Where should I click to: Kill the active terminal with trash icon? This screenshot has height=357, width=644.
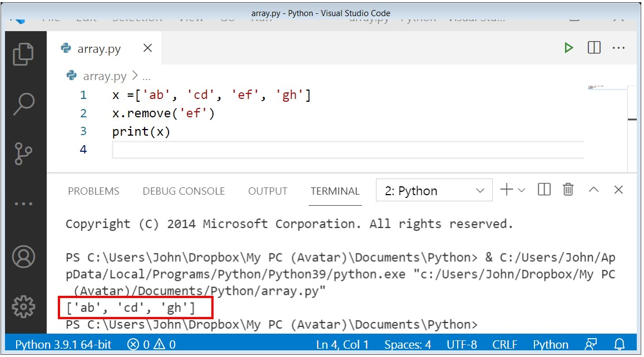[568, 190]
